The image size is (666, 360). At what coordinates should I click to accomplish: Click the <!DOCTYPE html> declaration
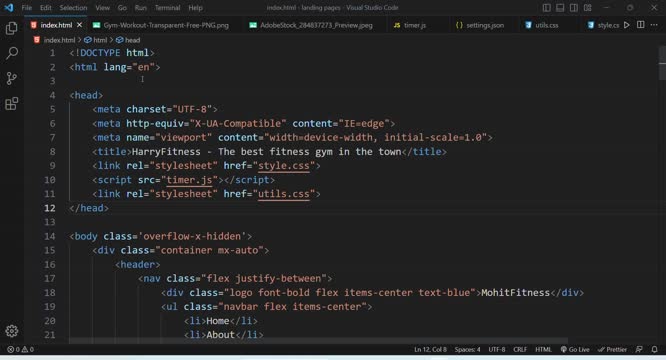point(112,53)
